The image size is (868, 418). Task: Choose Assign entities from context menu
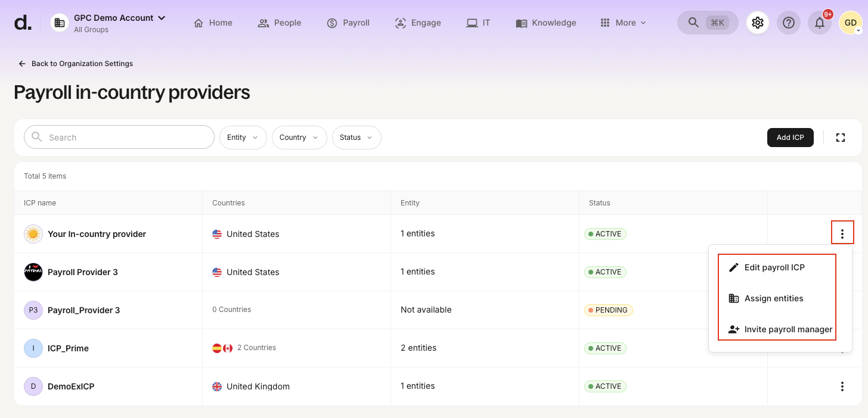773,298
